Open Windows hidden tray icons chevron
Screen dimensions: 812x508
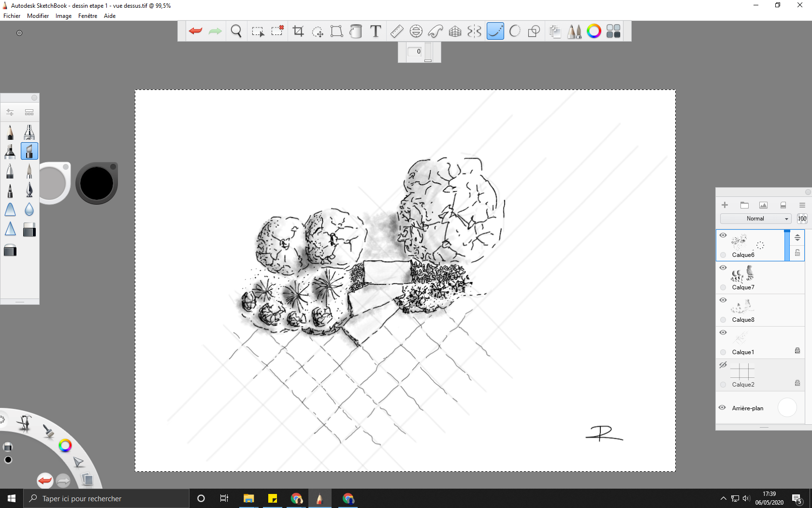(724, 498)
